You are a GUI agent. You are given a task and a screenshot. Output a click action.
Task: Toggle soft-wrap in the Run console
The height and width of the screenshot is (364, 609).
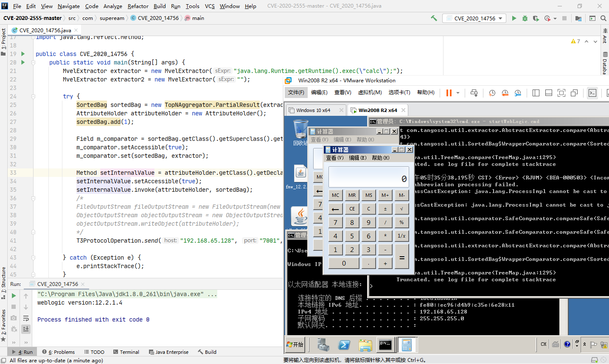click(x=26, y=318)
